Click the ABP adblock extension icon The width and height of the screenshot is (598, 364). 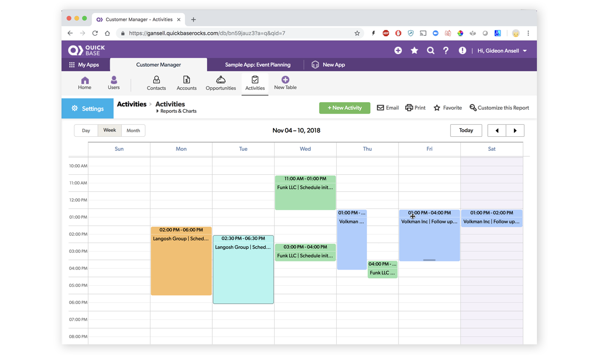[386, 33]
